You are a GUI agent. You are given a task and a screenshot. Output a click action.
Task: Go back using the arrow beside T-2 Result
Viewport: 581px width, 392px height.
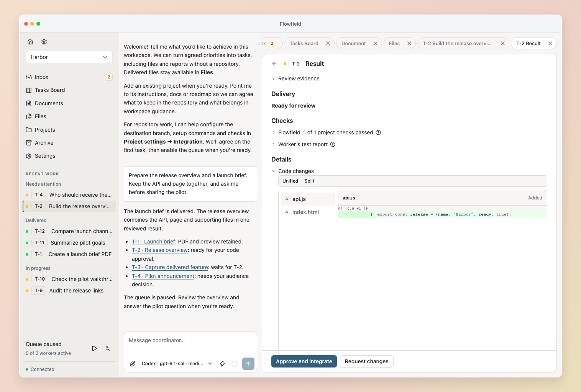pyautogui.click(x=274, y=64)
